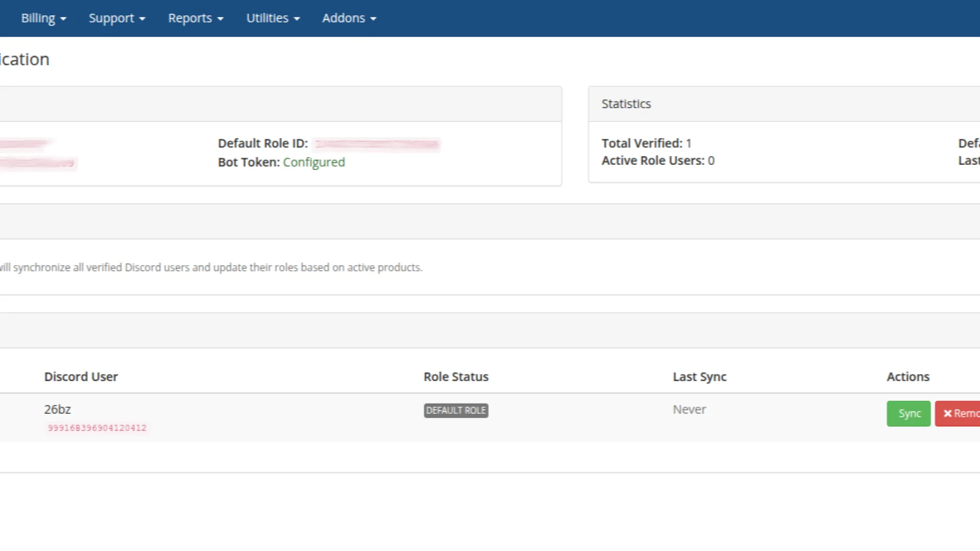Expand the Utilities dropdown arrow
The image size is (980, 551).
pyautogui.click(x=297, y=19)
